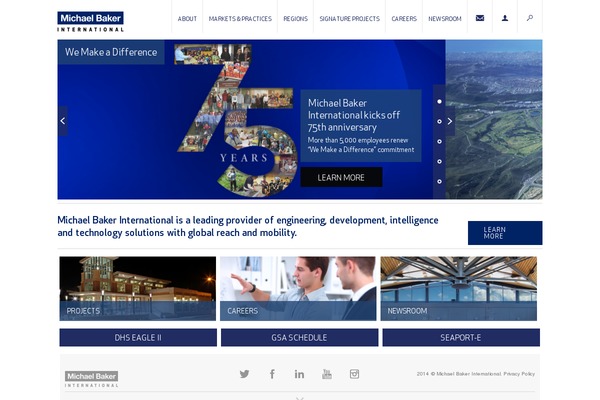Open the envelope contact icon

pyautogui.click(x=480, y=18)
